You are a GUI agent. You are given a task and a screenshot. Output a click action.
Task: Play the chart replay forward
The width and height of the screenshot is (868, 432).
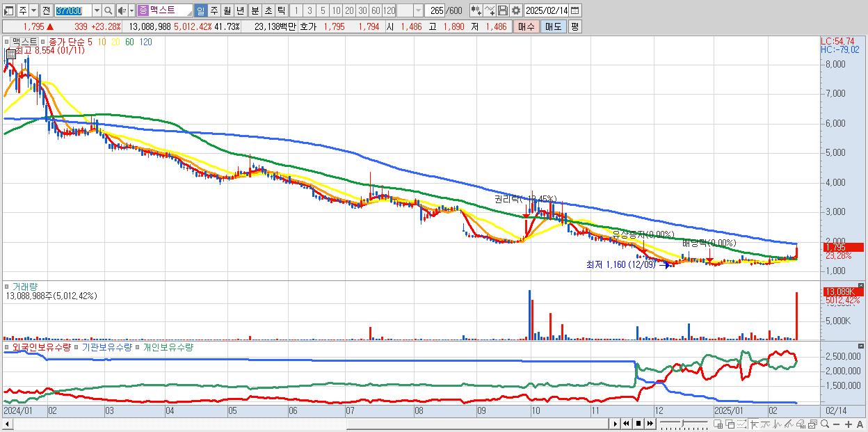(616, 424)
